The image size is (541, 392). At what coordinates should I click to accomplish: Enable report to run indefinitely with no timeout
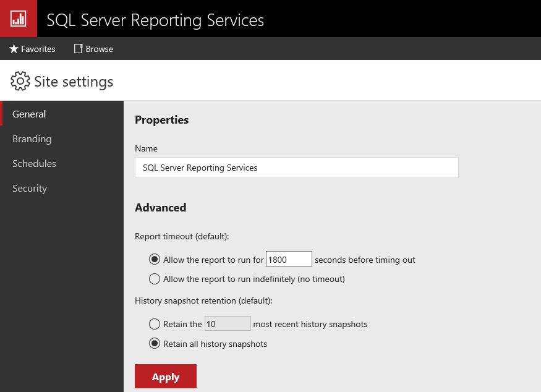click(155, 279)
